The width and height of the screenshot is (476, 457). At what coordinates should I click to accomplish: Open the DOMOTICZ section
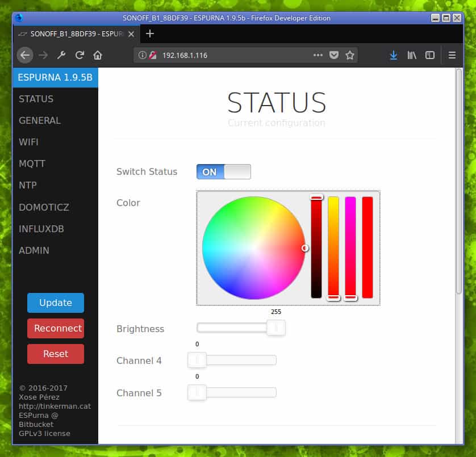point(44,207)
